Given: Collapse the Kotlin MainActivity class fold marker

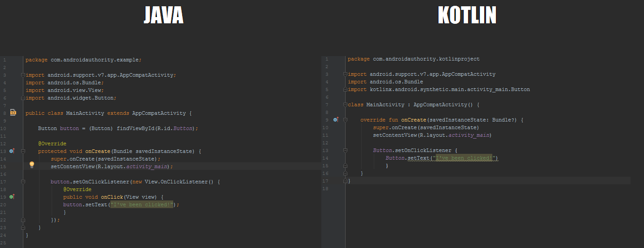Looking at the screenshot, I should (345, 104).
